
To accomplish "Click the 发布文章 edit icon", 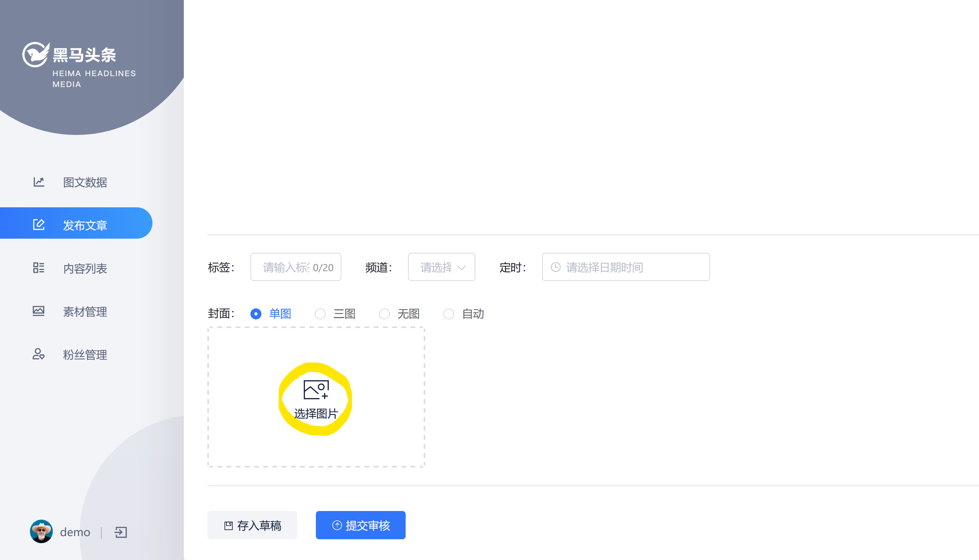I will coord(39,225).
